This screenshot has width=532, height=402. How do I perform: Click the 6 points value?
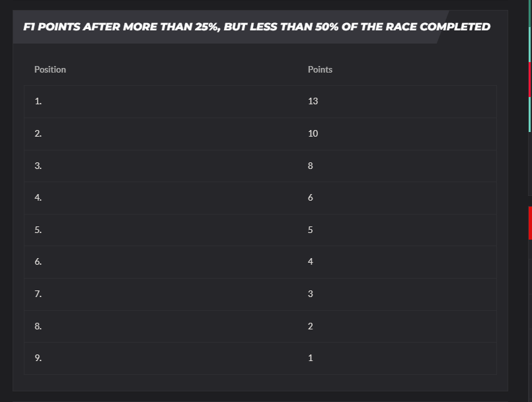click(311, 197)
